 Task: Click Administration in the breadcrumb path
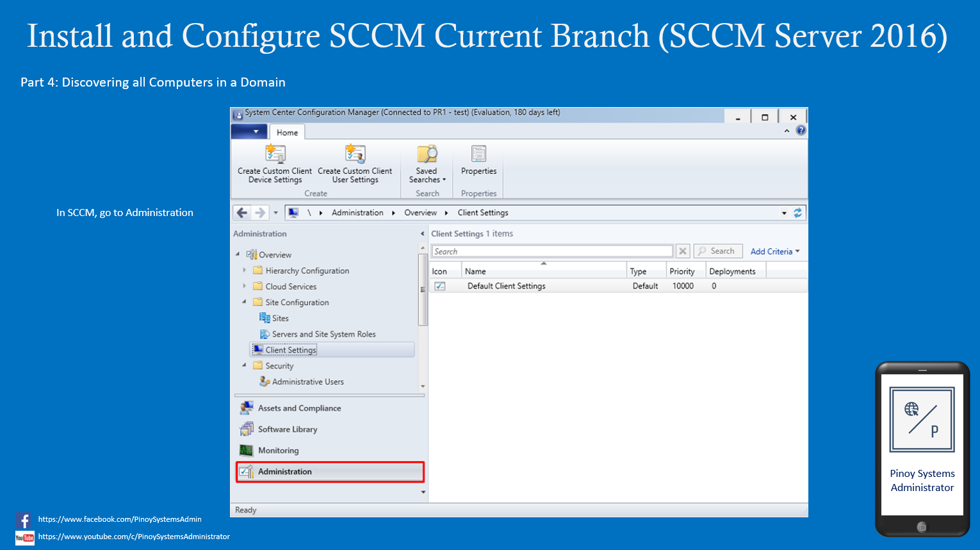[x=357, y=213]
